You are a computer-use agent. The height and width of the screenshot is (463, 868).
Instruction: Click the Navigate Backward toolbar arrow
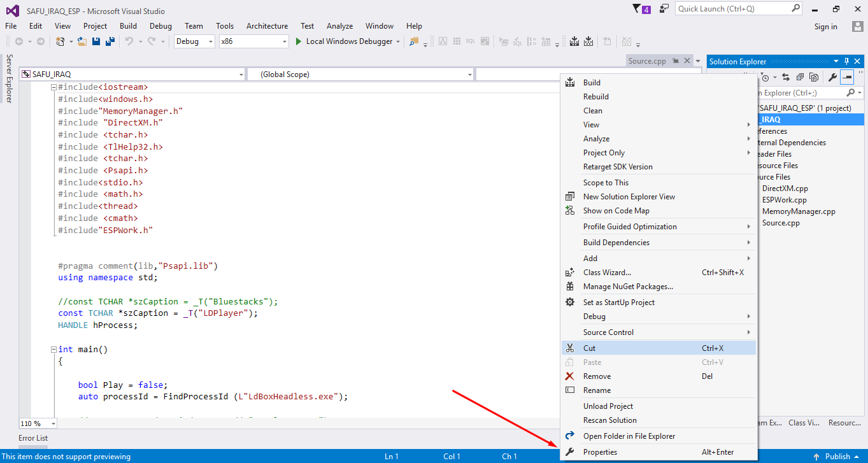point(19,41)
